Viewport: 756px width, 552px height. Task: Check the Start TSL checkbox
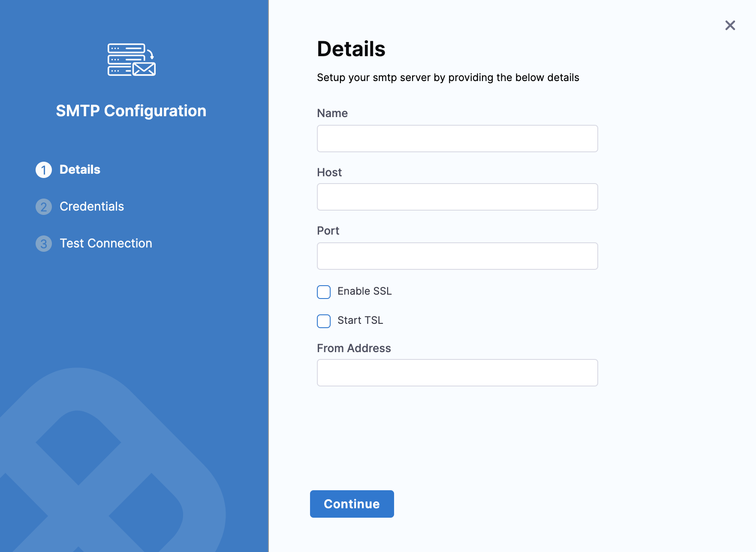click(324, 321)
